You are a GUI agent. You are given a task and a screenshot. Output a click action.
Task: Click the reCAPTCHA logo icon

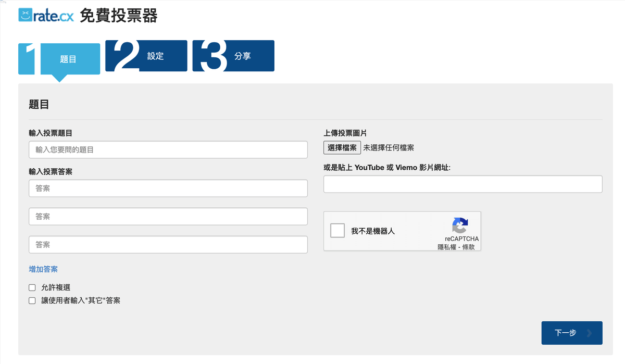coord(459,225)
